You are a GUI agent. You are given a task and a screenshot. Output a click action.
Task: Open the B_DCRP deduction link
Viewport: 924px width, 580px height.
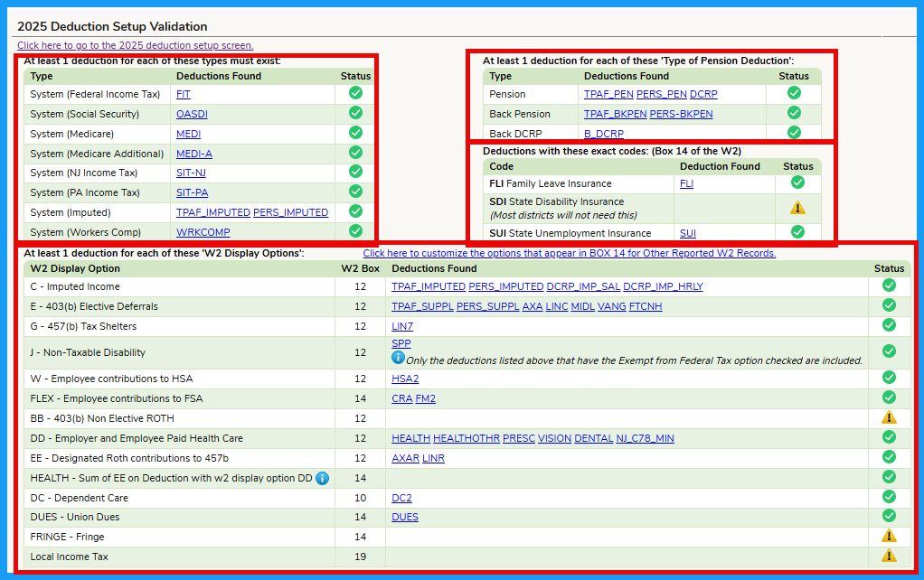pos(604,134)
